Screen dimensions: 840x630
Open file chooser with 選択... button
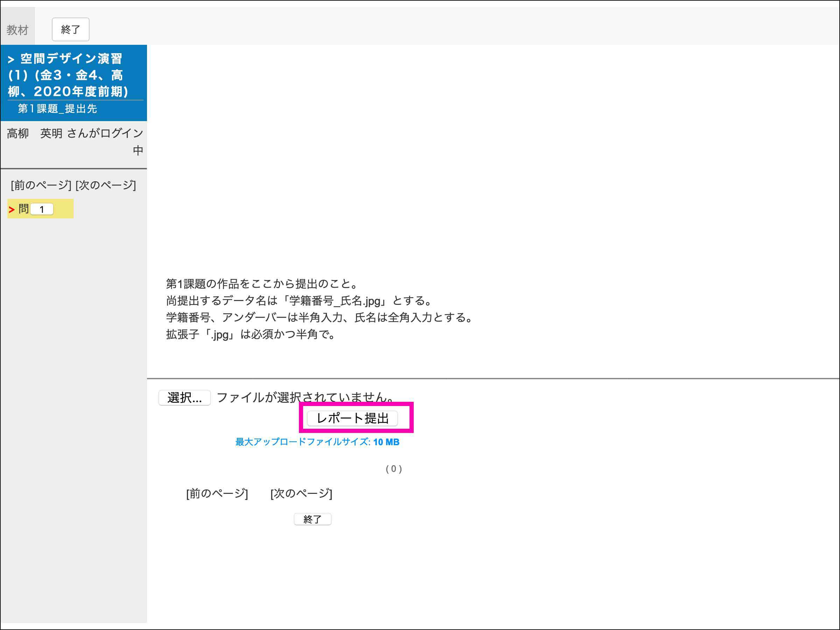184,398
